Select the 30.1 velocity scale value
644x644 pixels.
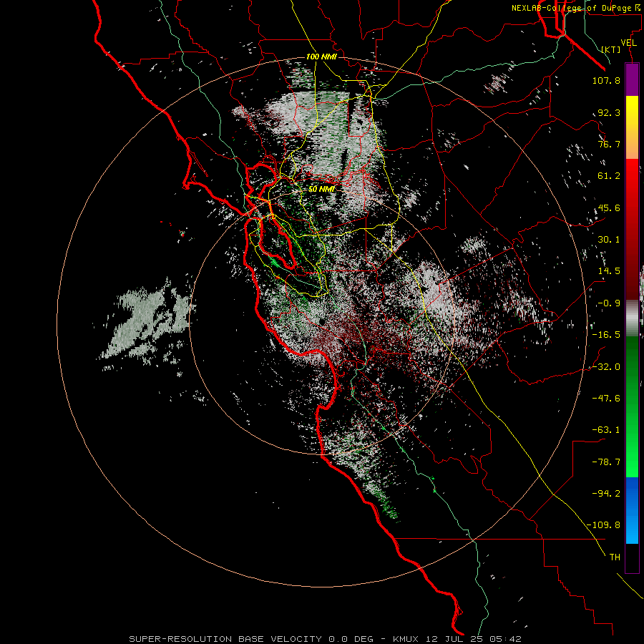(609, 240)
